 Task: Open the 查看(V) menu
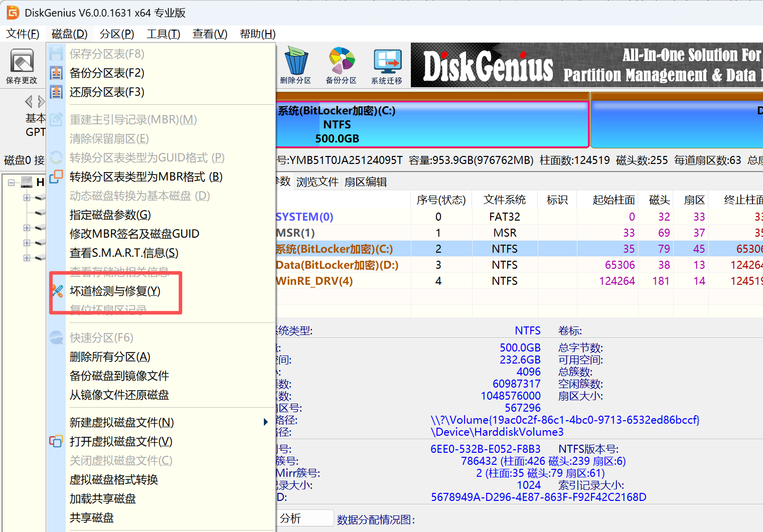tap(210, 34)
